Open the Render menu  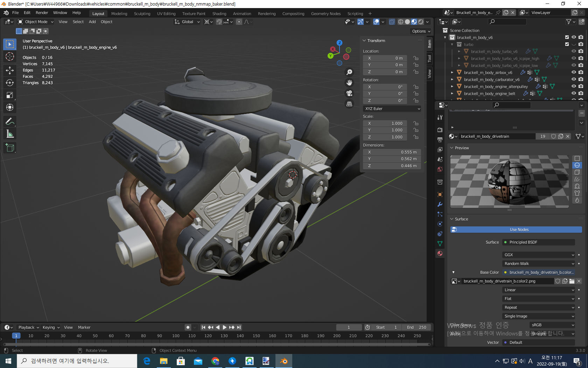tap(42, 13)
